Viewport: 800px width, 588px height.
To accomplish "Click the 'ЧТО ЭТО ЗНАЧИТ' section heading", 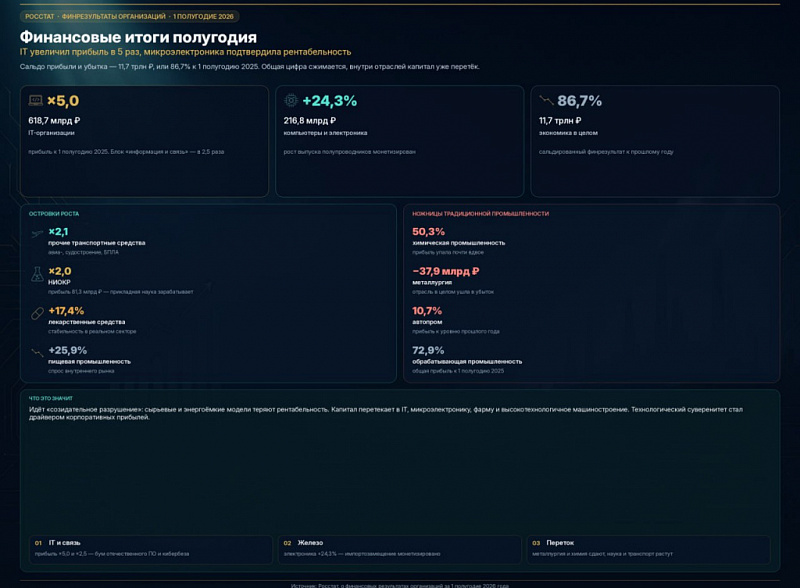I will pos(51,398).
